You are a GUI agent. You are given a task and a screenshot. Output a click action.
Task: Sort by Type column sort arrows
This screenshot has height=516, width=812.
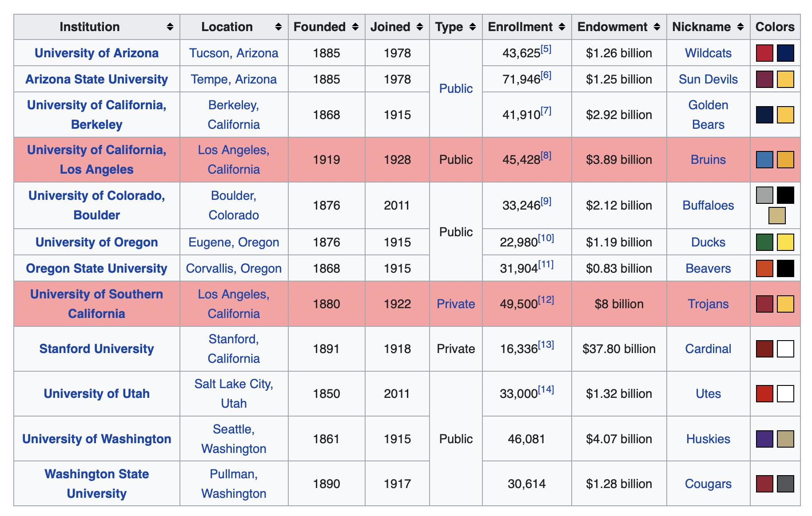coord(472,27)
